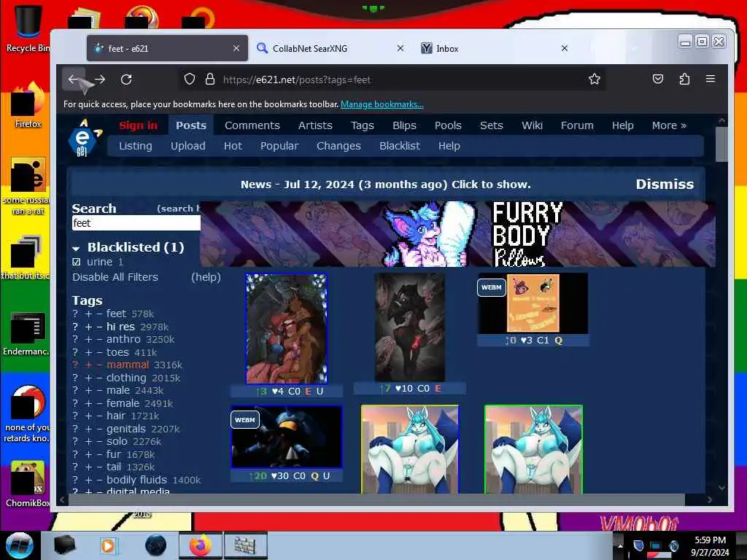Click the browser forward arrow

tap(99, 79)
